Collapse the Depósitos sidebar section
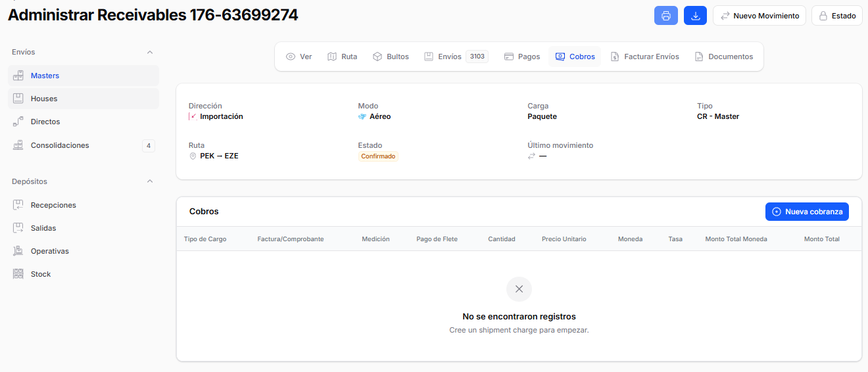Image resolution: width=868 pixels, height=372 pixels. pyautogui.click(x=149, y=181)
